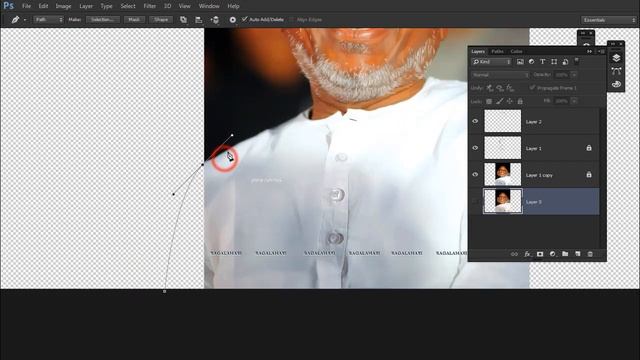Click the Unify layer position icon
The width and height of the screenshot is (640, 360).
(x=489, y=88)
